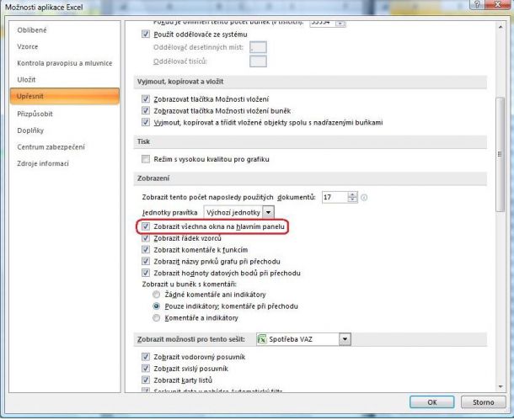Toggle Zobrazit názvy prvků grafu při přechodu
The height and width of the screenshot is (420, 514).
pos(146,261)
